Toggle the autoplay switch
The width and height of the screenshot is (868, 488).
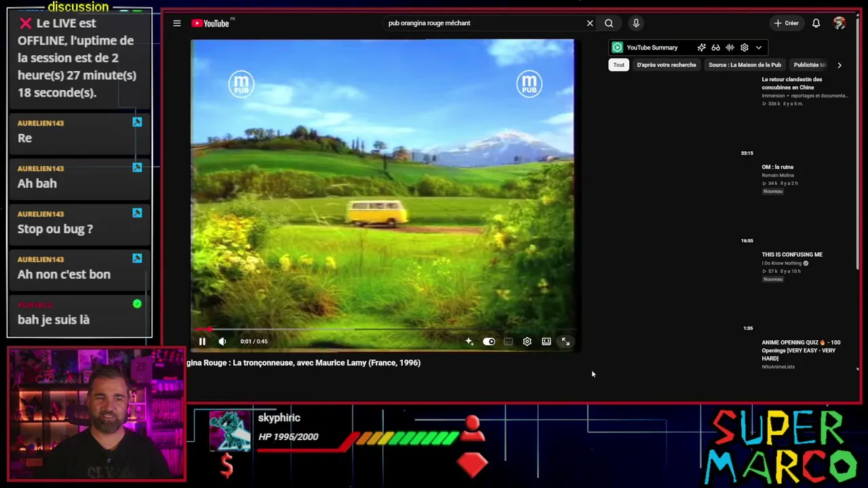click(x=489, y=342)
